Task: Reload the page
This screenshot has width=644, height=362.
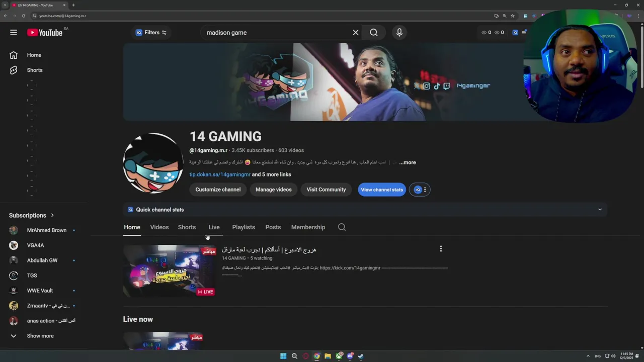Action: [x=24, y=16]
